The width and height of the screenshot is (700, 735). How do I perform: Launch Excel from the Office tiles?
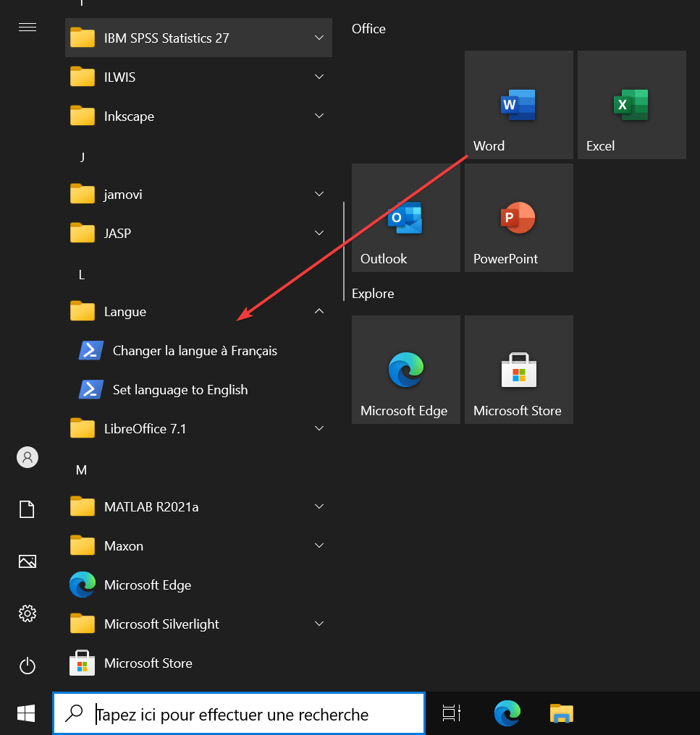click(x=631, y=105)
